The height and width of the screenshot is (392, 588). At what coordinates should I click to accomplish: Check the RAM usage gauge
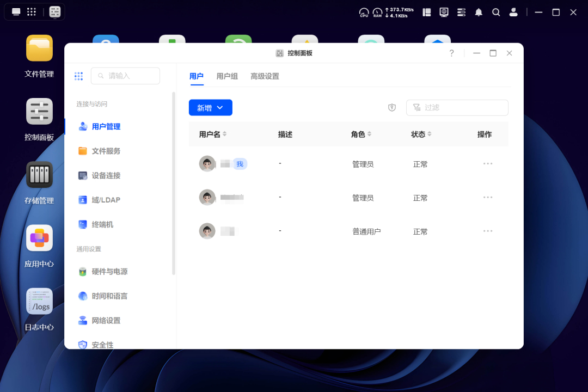(x=377, y=13)
